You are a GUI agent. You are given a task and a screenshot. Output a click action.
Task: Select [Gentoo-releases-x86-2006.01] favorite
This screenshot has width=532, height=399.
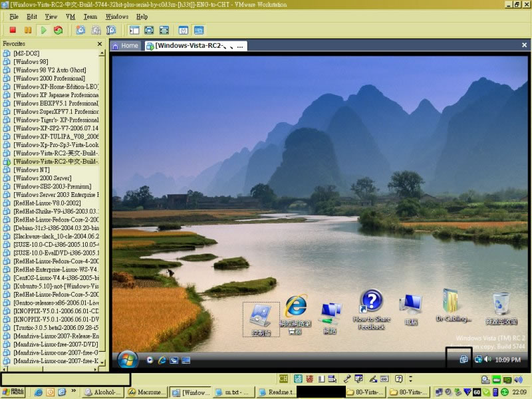(56, 303)
